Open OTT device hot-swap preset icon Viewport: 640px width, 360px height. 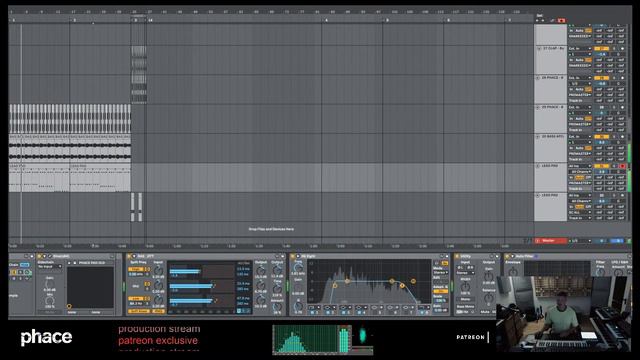[277, 256]
